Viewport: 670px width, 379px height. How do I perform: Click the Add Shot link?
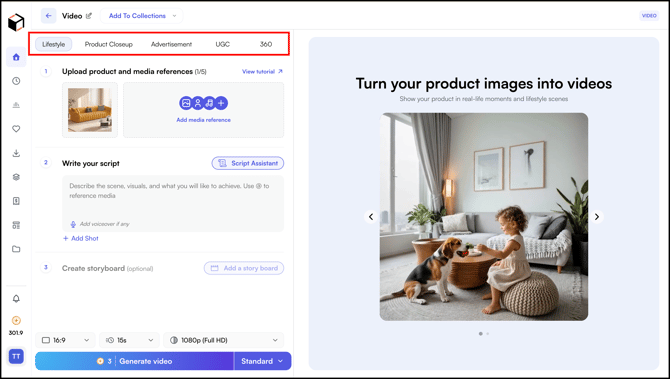coord(81,238)
